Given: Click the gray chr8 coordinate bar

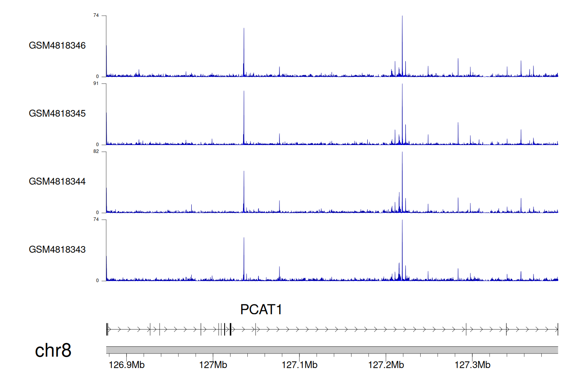Looking at the screenshot, I should (332, 350).
